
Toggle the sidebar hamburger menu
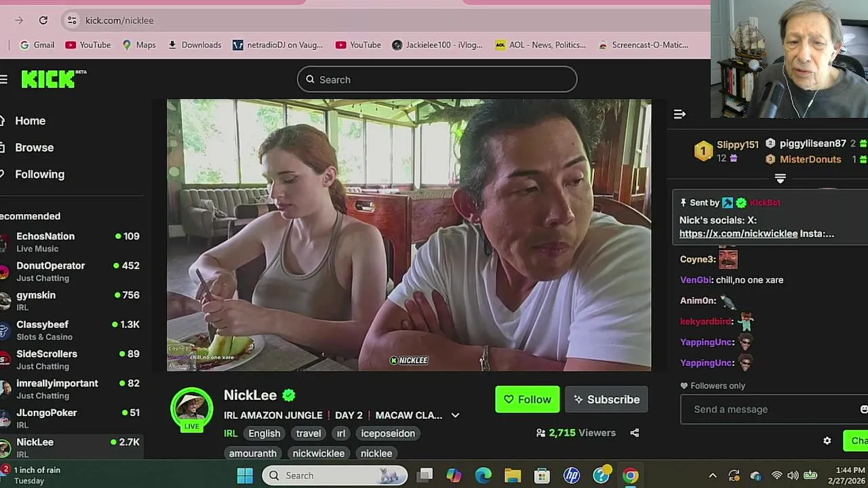tap(3, 79)
